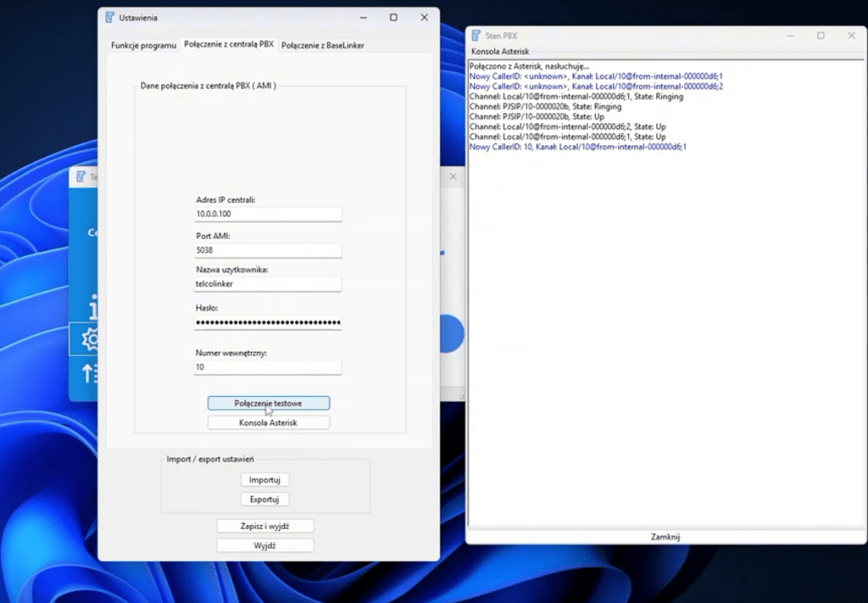Open the Połączenie z BaseLinker tab
The image size is (868, 603).
pos(323,45)
